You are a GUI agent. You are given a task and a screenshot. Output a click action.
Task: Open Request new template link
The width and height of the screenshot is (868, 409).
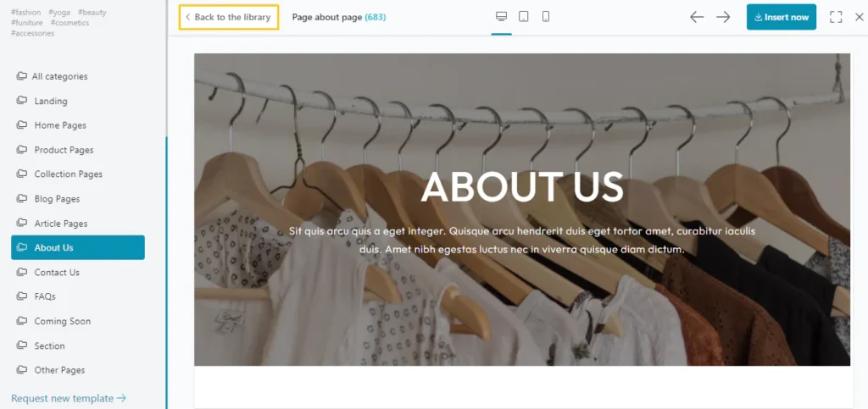(x=69, y=398)
